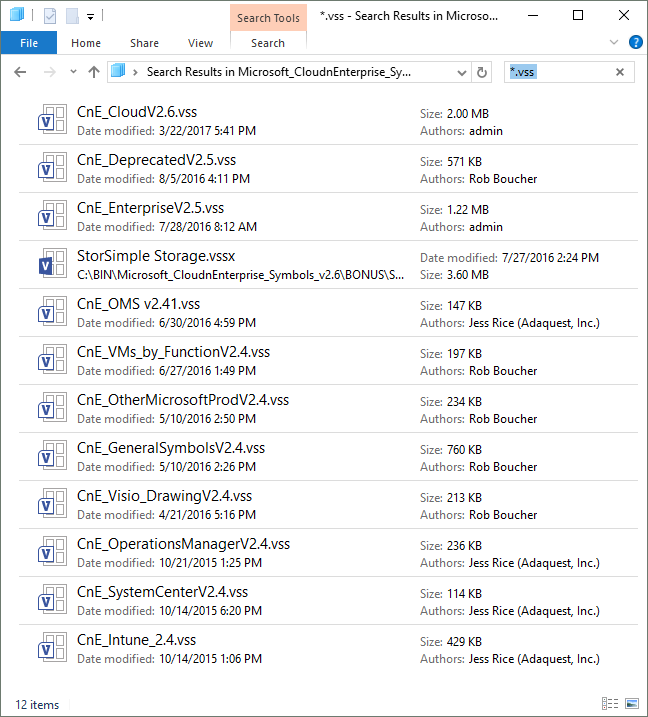Click the 571 KB size value
This screenshot has height=717, width=648.
(x=464, y=161)
